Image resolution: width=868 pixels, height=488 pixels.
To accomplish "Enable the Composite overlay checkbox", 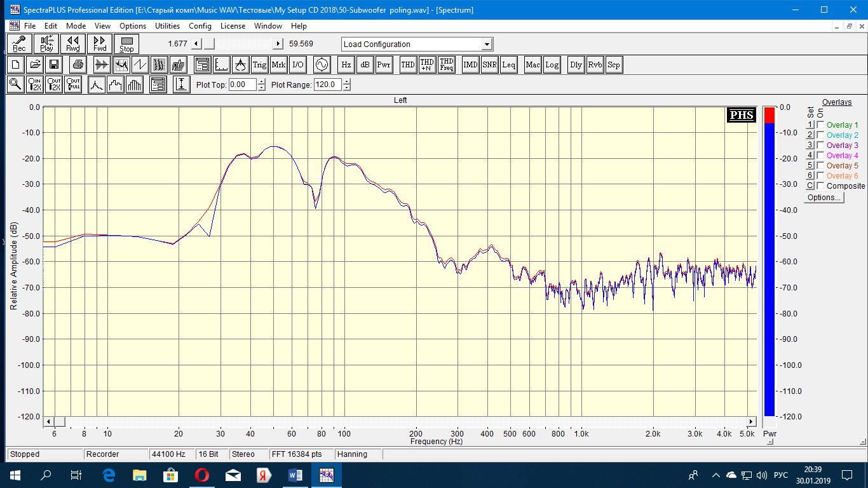I will point(820,186).
